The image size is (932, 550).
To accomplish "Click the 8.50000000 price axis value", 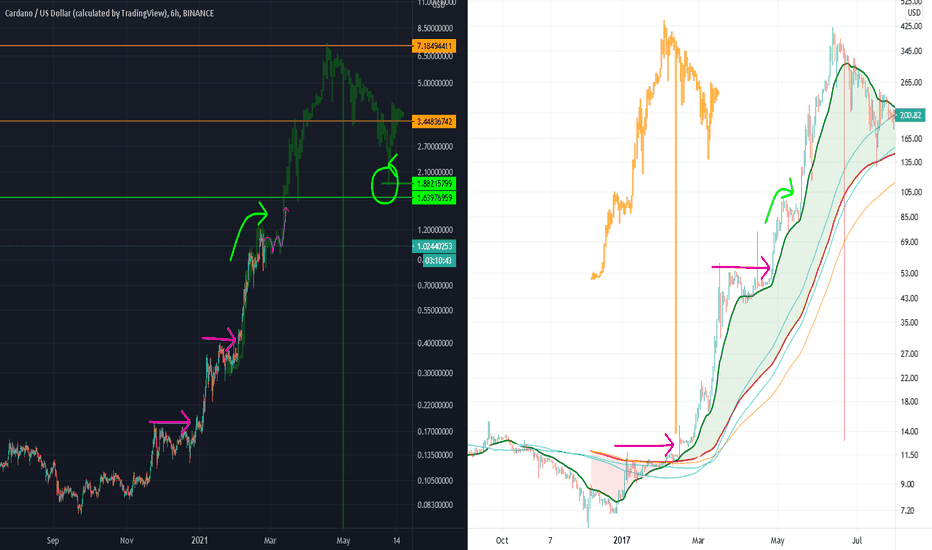I will click(x=435, y=29).
